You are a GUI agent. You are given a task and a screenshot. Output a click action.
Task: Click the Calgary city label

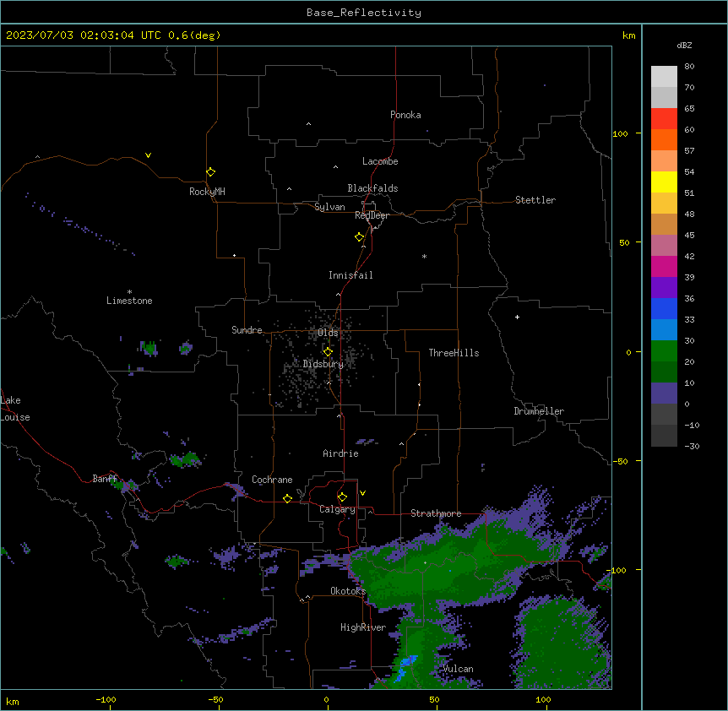click(337, 509)
